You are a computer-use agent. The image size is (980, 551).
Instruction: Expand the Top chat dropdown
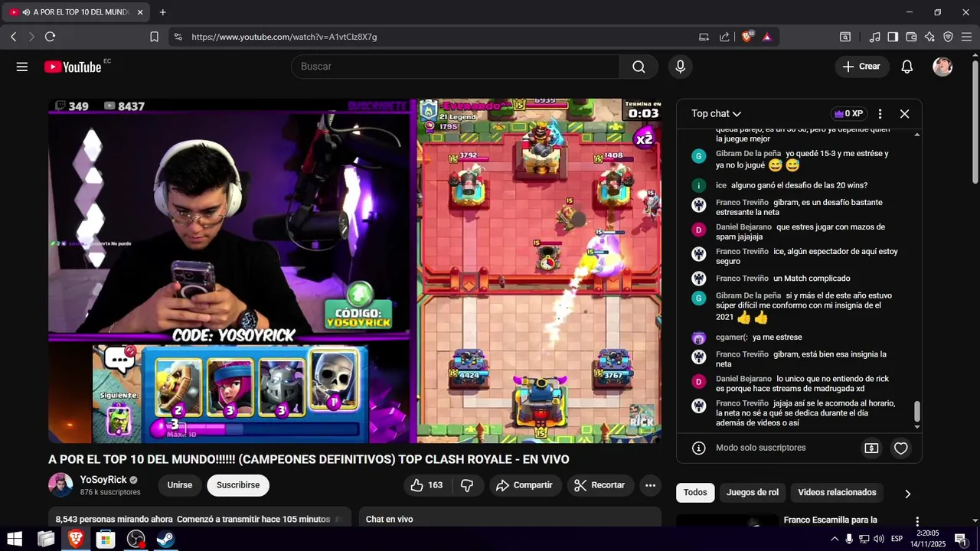tap(716, 113)
